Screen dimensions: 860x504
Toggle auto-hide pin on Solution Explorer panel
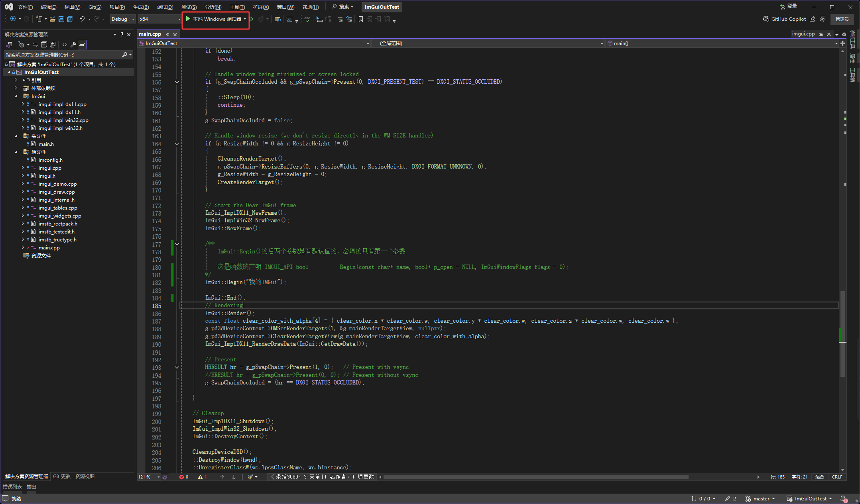122,34
